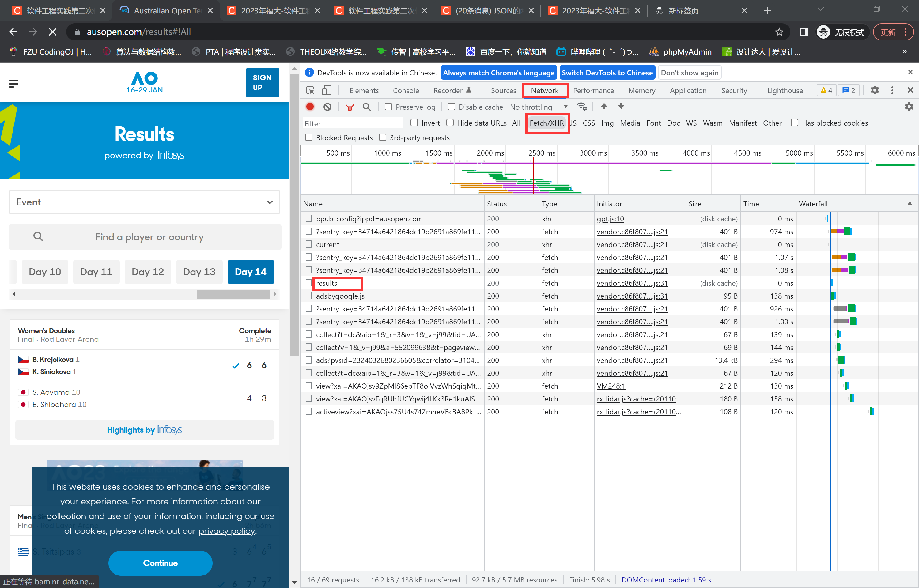Toggle the device toolbar icon
The width and height of the screenshot is (919, 588).
[327, 90]
